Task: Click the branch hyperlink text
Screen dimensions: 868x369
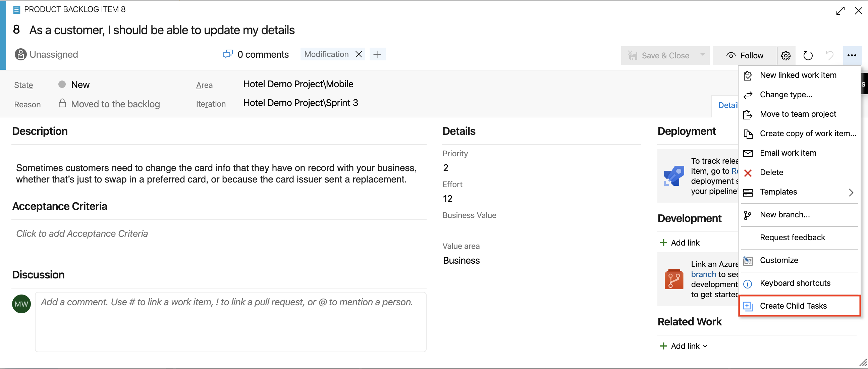Action: click(x=703, y=274)
